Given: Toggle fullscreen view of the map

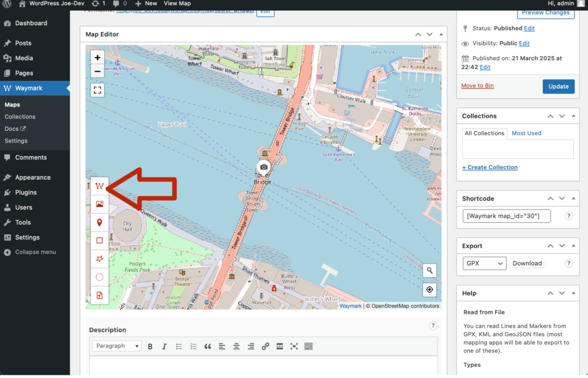Looking at the screenshot, I should coord(98,90).
